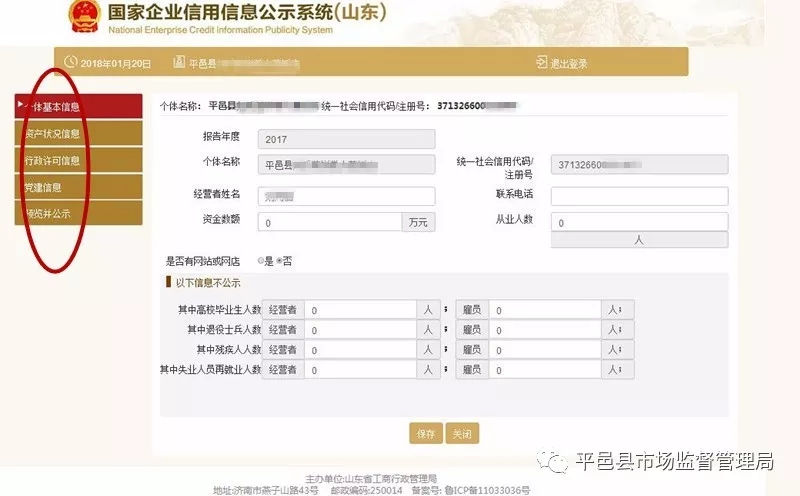Select 否 radio for website or online shop
This screenshot has height=496, width=800.
pyautogui.click(x=278, y=260)
